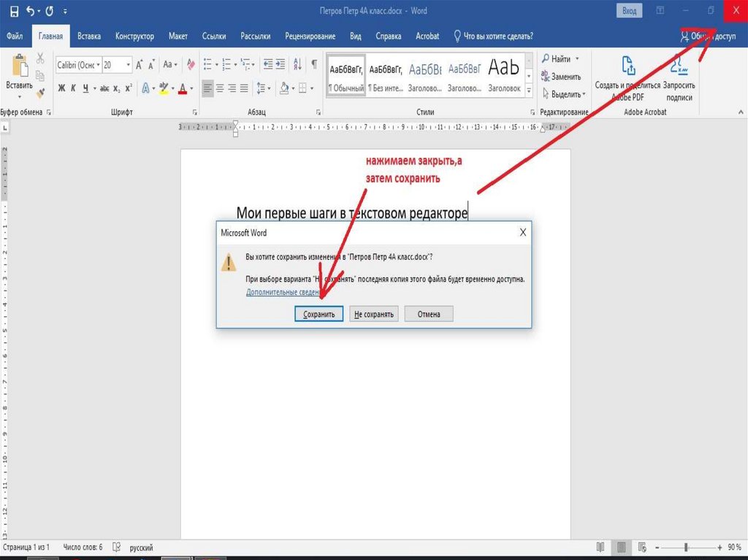
Task: Click the Что вы хотите сделать search field
Action: [x=493, y=37]
